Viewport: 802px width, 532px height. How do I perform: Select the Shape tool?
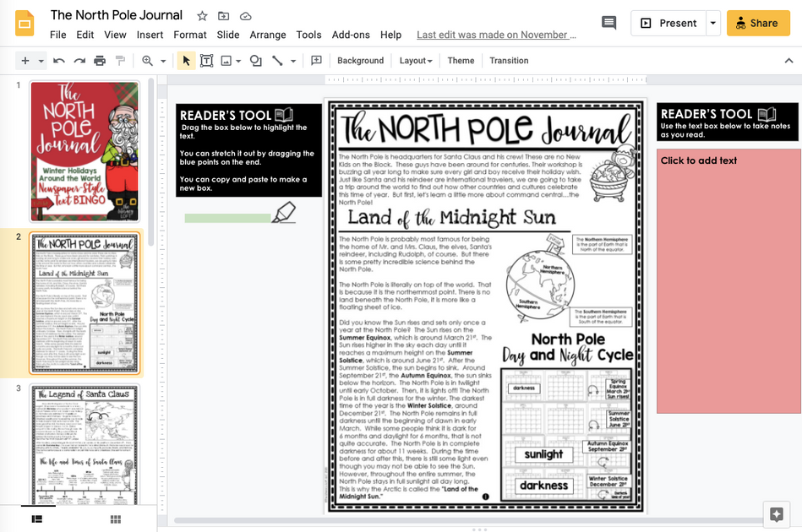pyautogui.click(x=254, y=60)
